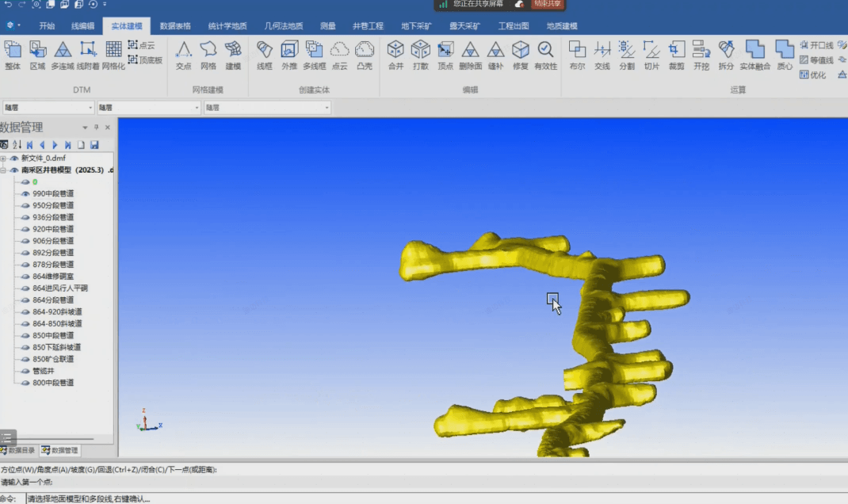Click the 结束共享 stop sharing button

548,4
